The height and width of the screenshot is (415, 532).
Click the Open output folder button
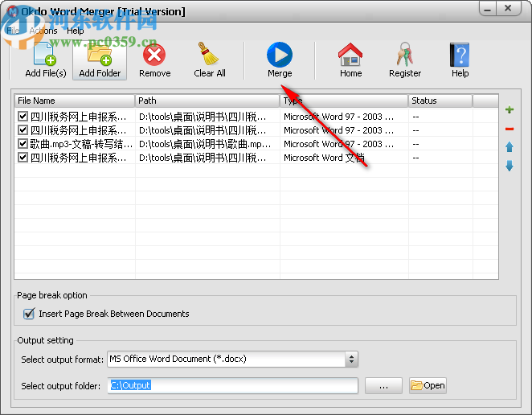coord(428,386)
